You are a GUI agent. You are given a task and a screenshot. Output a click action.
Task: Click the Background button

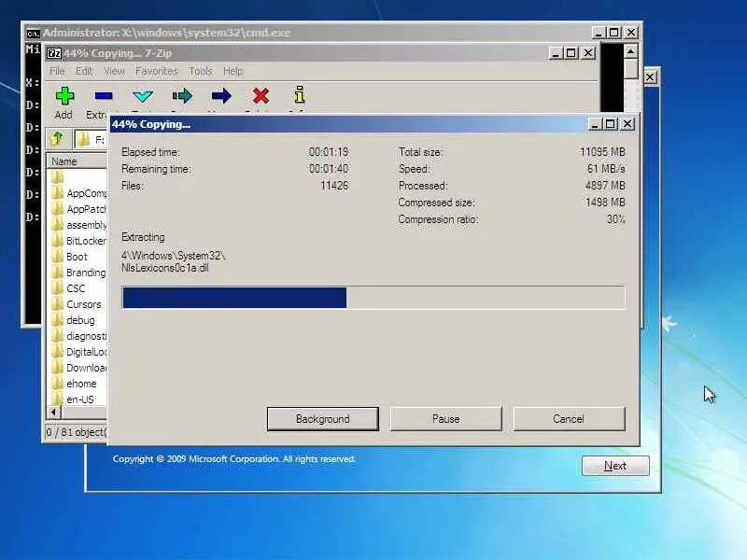click(322, 418)
